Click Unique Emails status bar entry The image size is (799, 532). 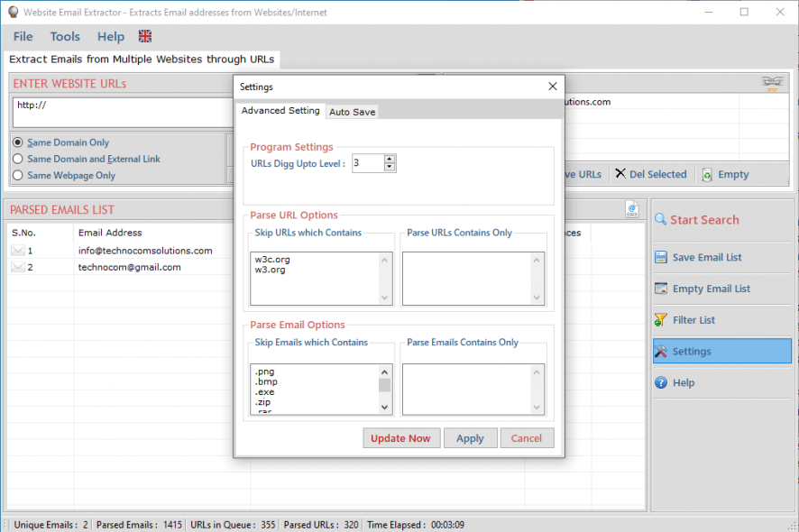pyautogui.click(x=51, y=525)
